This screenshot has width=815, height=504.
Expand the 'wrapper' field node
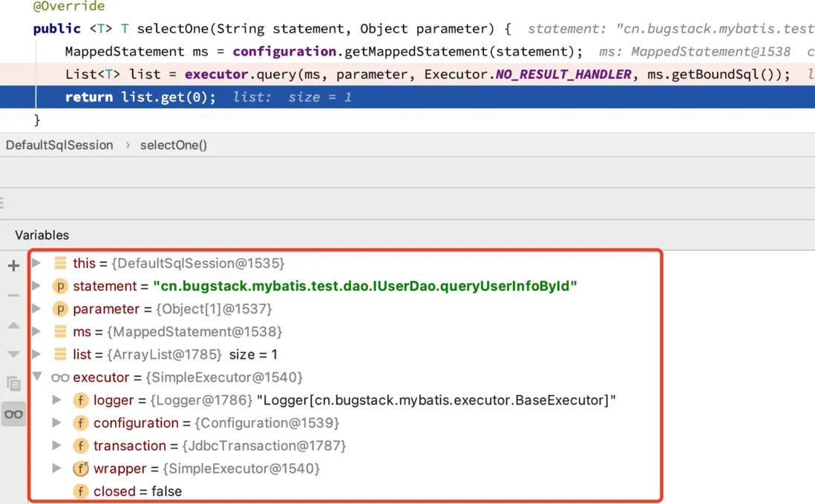point(56,468)
